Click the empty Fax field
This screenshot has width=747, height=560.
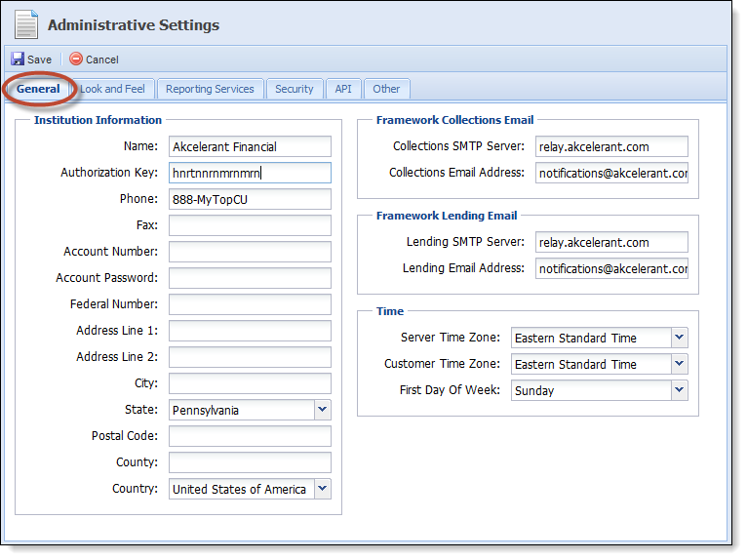pyautogui.click(x=250, y=225)
